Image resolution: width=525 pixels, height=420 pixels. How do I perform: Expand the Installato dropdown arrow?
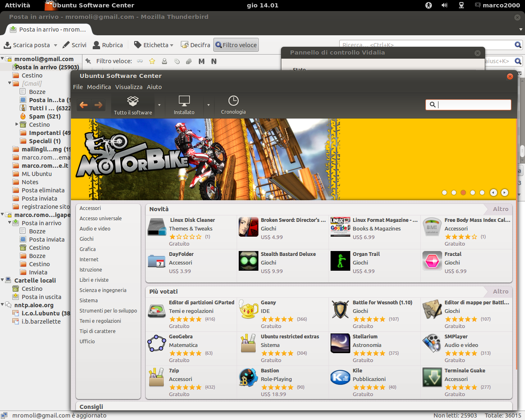click(x=208, y=105)
